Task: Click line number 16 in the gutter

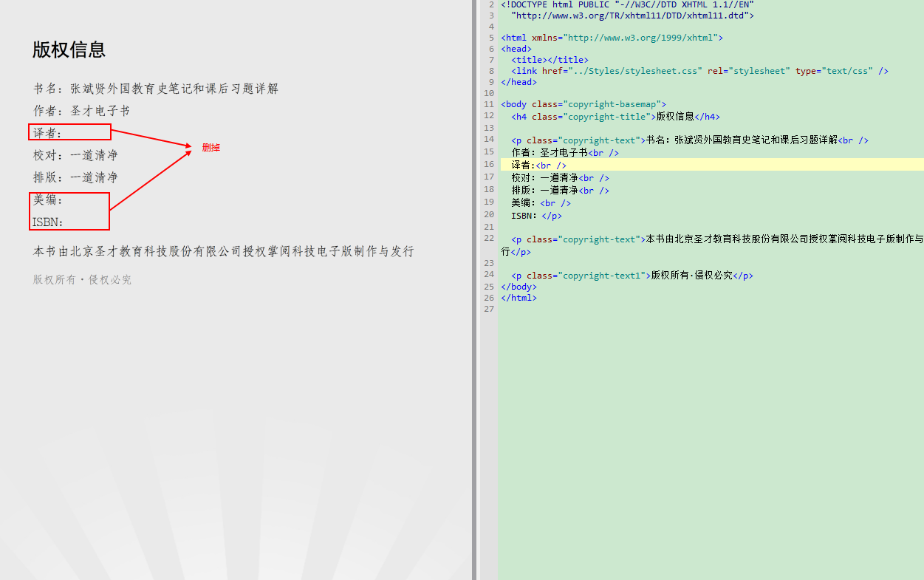Action: tap(488, 165)
